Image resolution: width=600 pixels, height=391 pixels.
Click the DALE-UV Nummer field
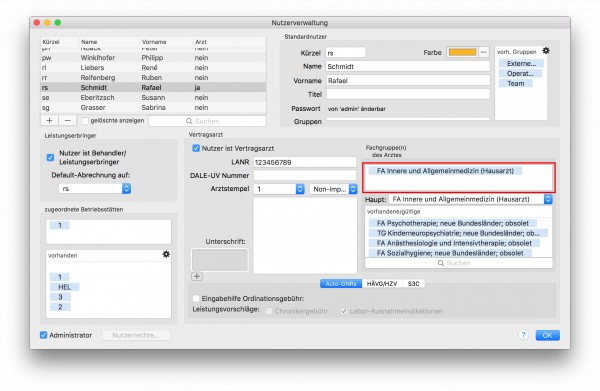tap(305, 175)
